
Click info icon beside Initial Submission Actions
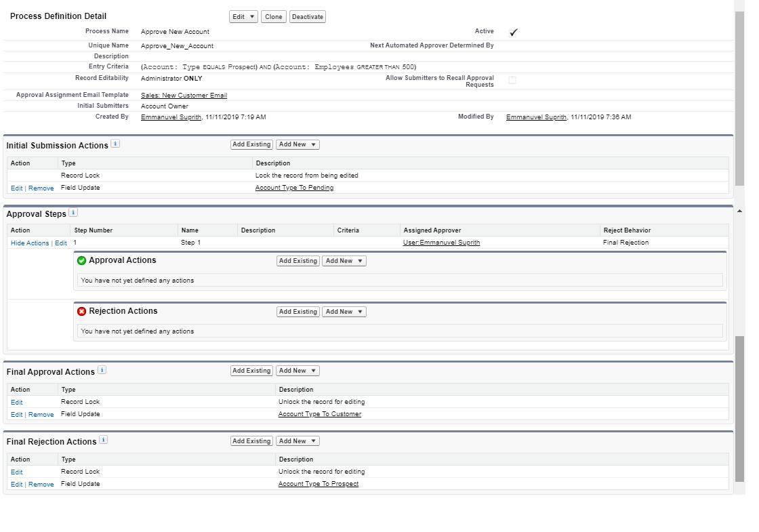[x=115, y=144]
